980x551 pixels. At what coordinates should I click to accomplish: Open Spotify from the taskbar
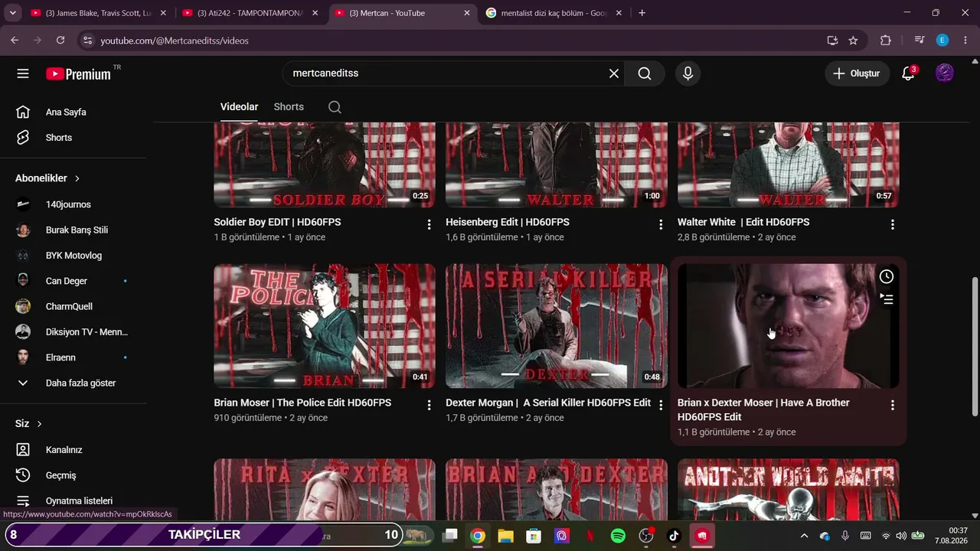(x=618, y=536)
